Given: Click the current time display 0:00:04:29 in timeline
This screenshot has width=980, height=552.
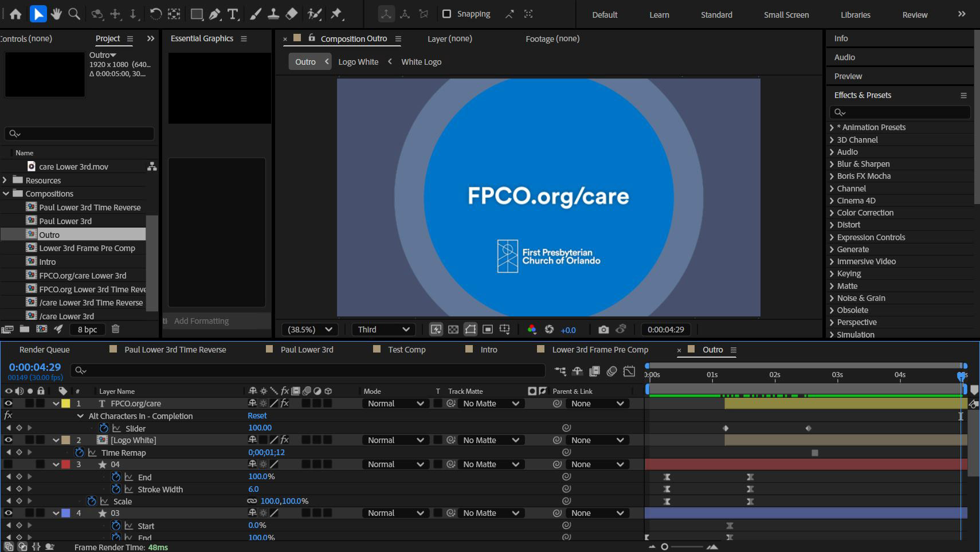Looking at the screenshot, I should [35, 367].
